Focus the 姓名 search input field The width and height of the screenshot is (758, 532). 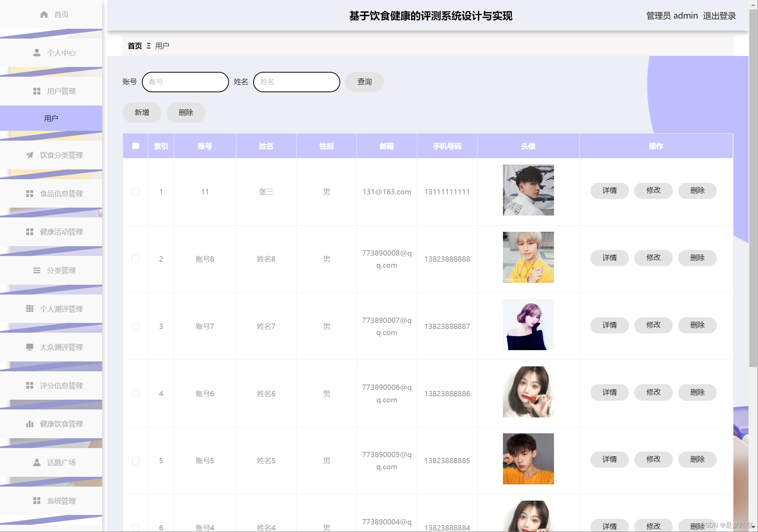tap(296, 82)
